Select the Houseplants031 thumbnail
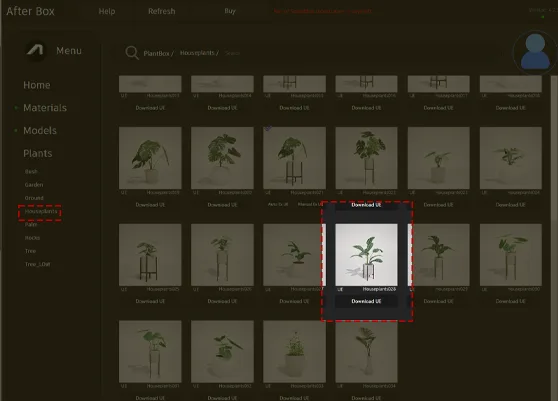This screenshot has width=558, height=401. 150,352
